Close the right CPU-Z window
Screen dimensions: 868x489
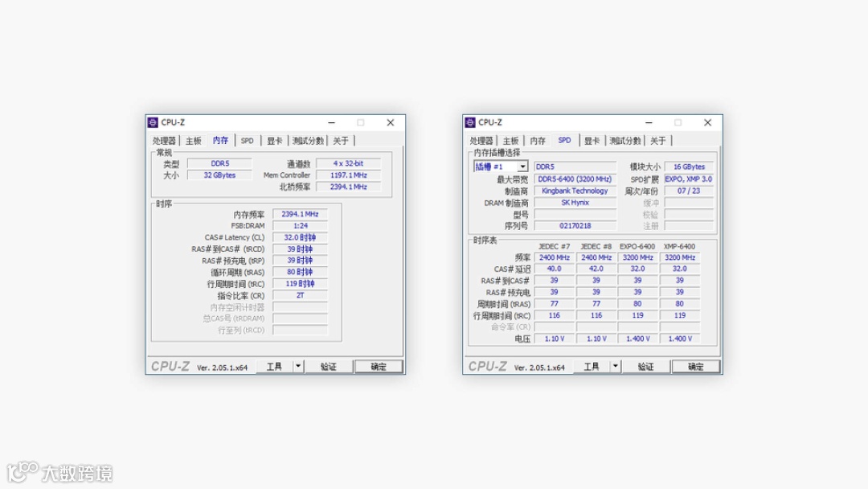[x=707, y=122]
